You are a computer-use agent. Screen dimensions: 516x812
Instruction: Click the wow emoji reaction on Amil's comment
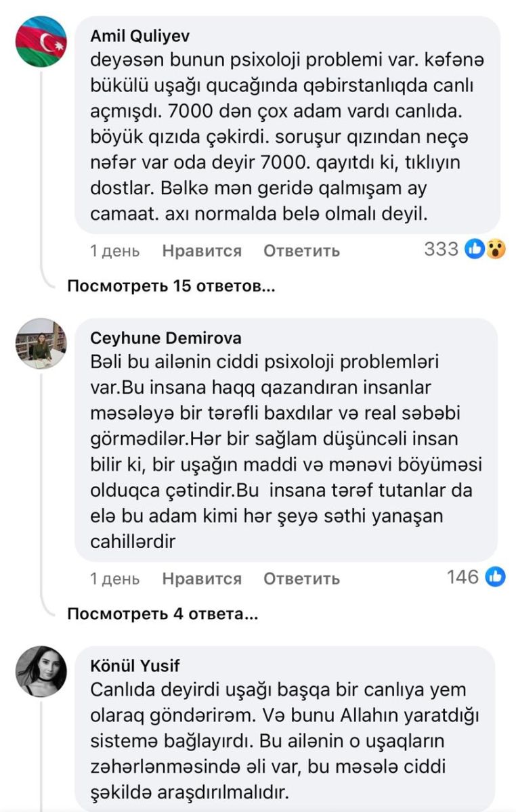coord(495,250)
